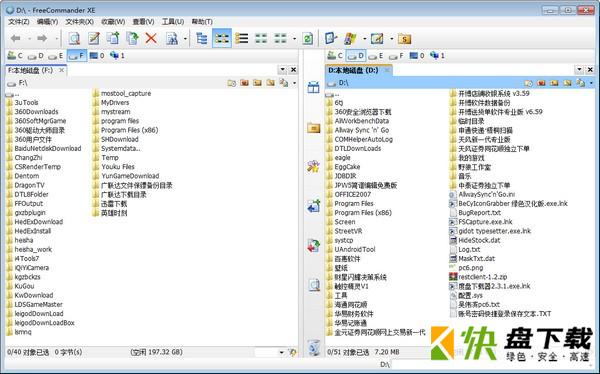This screenshot has height=374, width=600.
Task: Toggle the folder tree view toolbar button
Action: pos(201,38)
